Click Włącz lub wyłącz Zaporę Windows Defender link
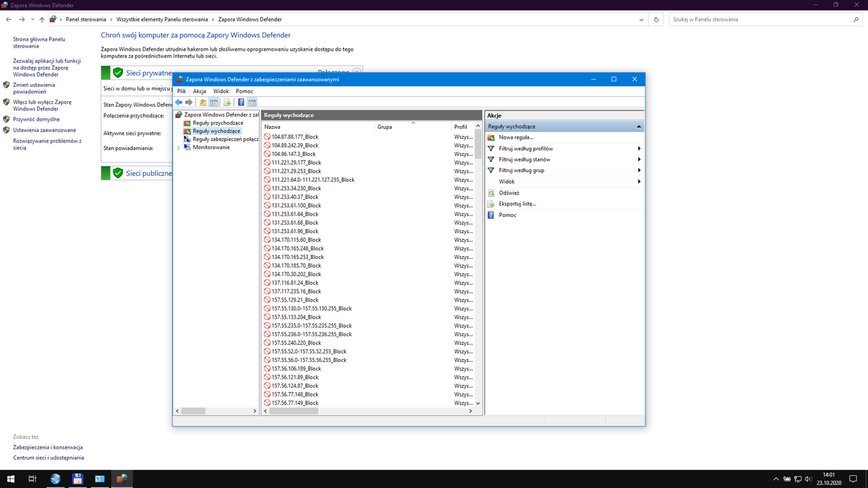The width and height of the screenshot is (868, 488). point(42,105)
